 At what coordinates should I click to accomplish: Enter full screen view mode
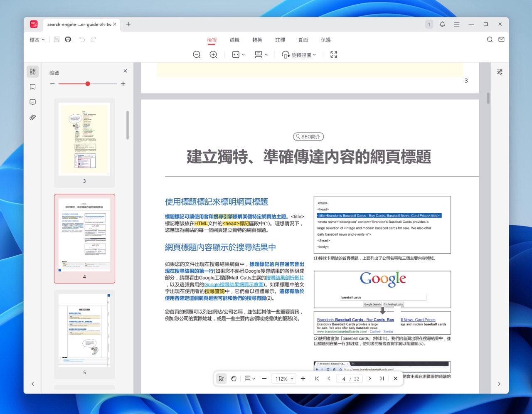(334, 55)
